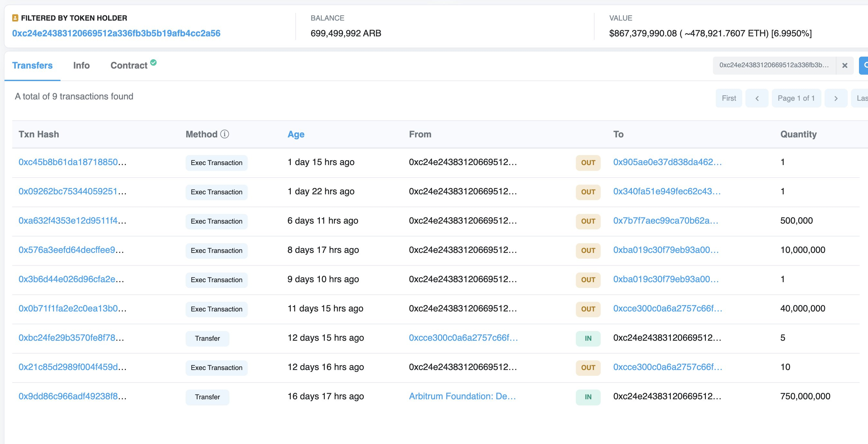
Task: Open sender address 0xcce300c0a6a2757c66f
Action: [x=463, y=338]
